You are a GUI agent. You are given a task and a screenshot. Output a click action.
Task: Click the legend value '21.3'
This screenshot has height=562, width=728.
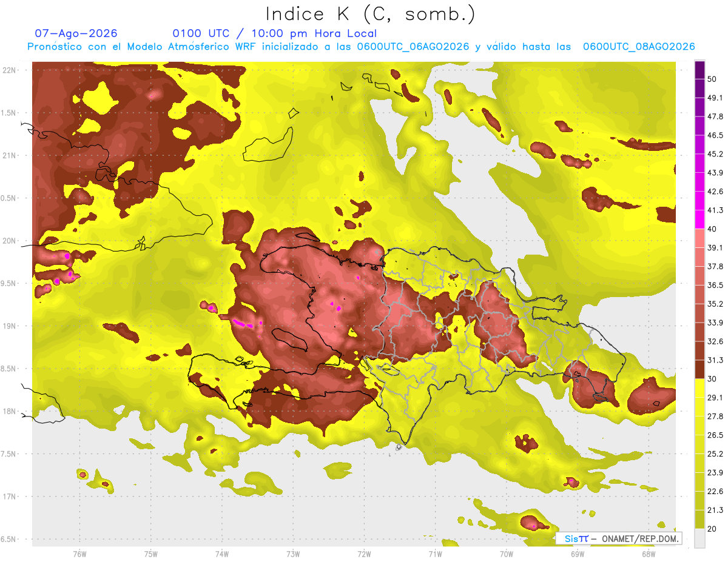(x=715, y=510)
